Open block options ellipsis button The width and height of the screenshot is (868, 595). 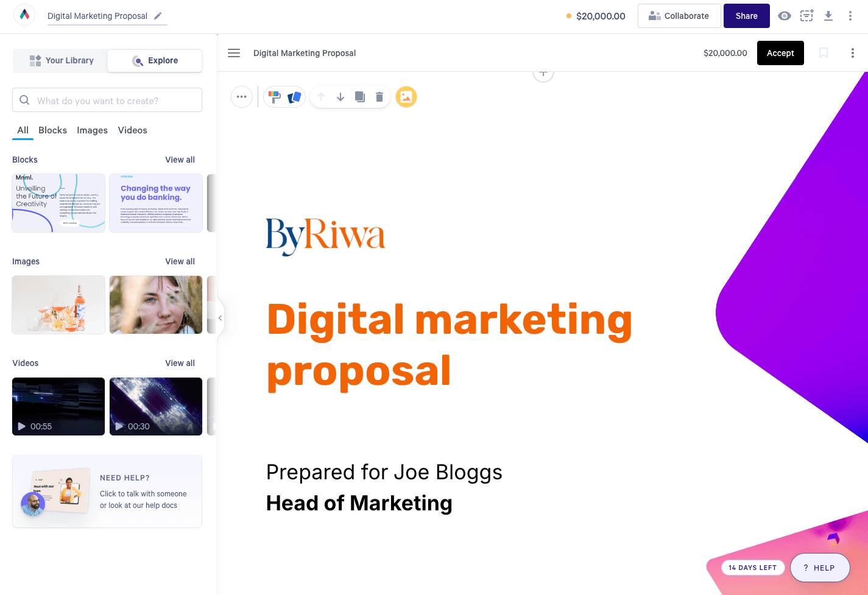(242, 96)
